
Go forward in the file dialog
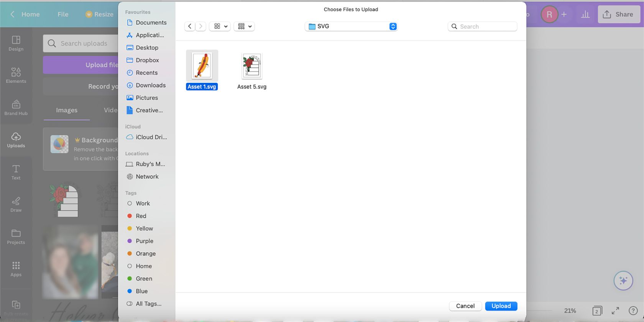200,26
